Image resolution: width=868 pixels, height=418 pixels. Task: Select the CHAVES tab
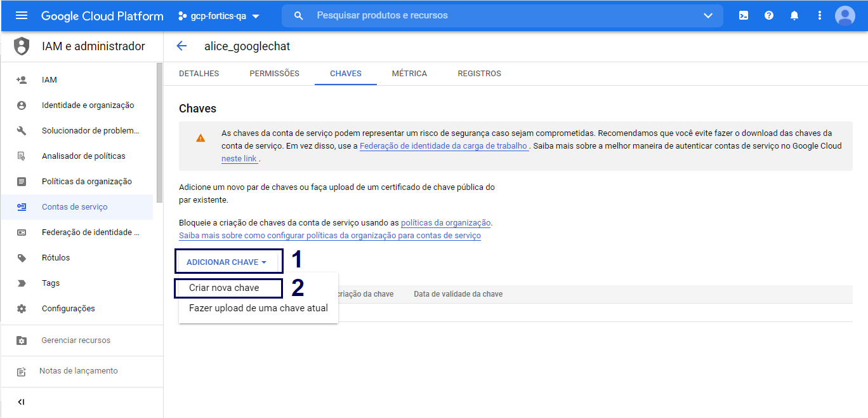coord(346,74)
